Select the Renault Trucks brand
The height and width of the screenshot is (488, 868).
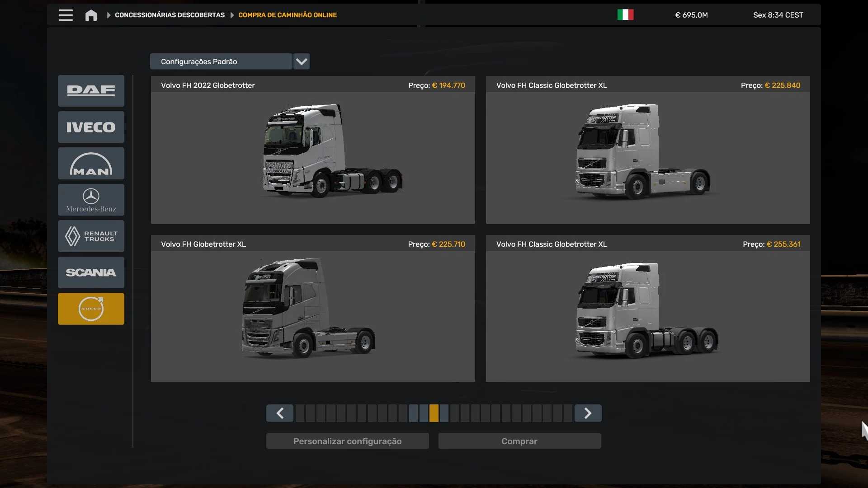(91, 236)
